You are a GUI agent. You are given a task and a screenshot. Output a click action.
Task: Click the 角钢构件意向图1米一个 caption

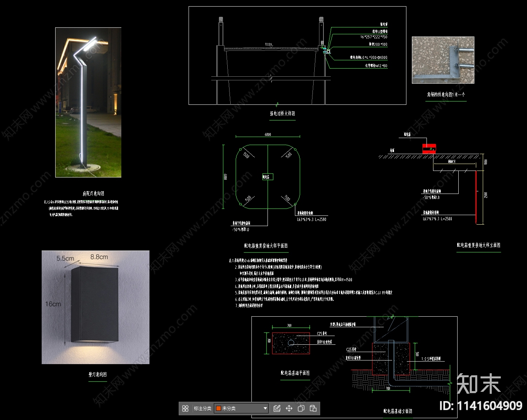pos(446,94)
